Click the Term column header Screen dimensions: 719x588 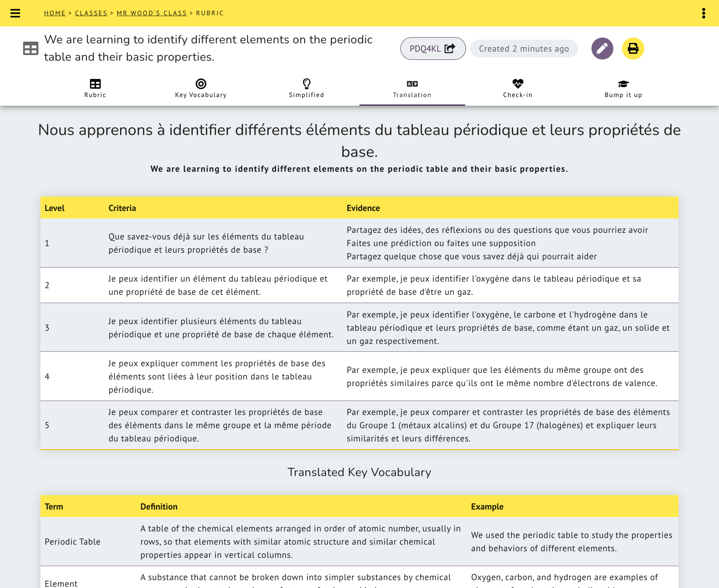54,507
